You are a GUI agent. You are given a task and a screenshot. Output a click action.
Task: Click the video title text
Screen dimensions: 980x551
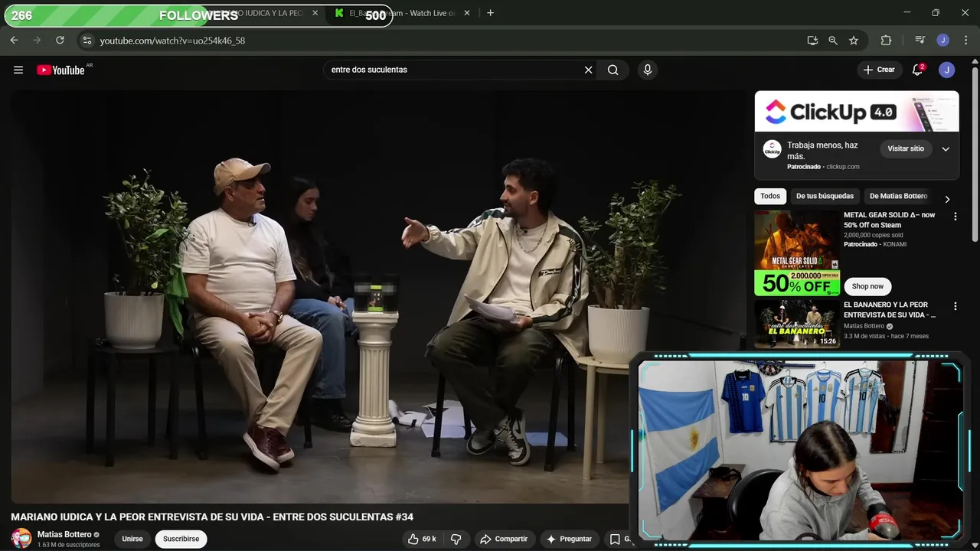[212, 517]
